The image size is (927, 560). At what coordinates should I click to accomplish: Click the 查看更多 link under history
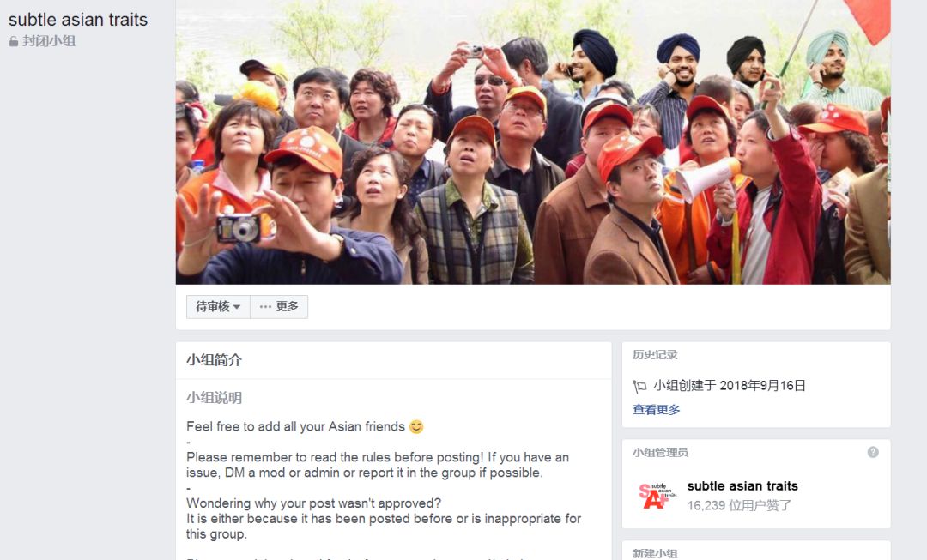coord(657,409)
